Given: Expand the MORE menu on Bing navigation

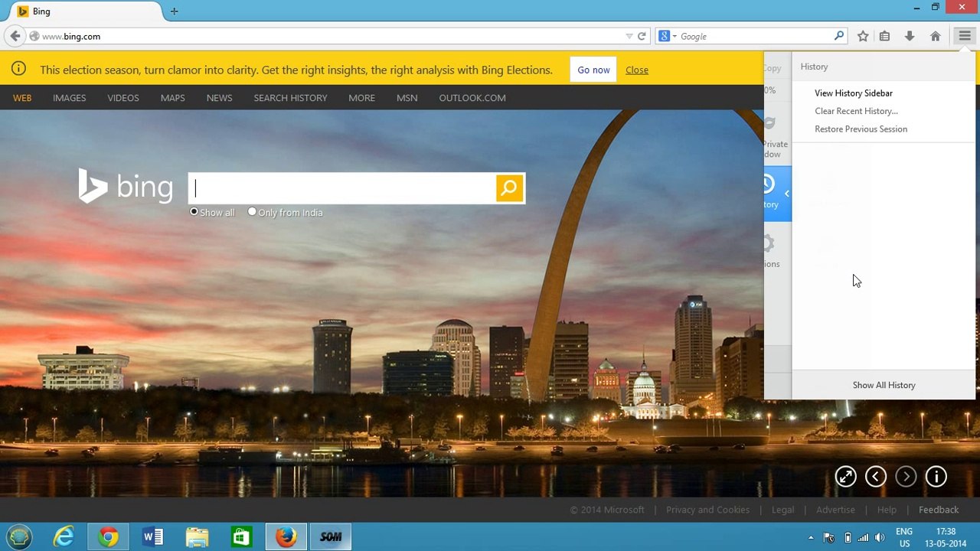Looking at the screenshot, I should pyautogui.click(x=361, y=98).
